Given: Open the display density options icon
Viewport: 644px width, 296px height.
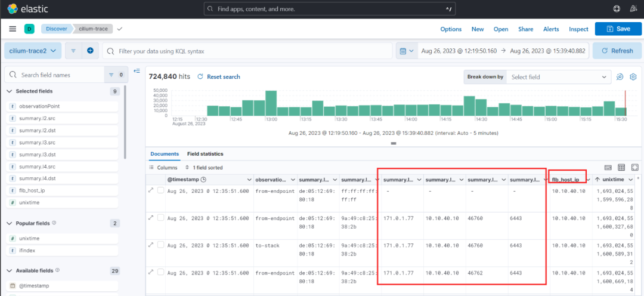Looking at the screenshot, I should tap(621, 167).
